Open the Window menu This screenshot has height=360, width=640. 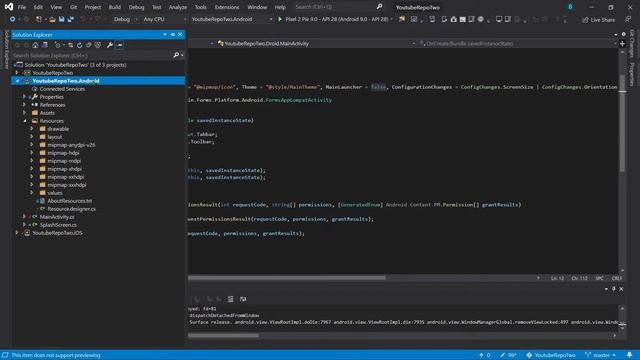257,7
